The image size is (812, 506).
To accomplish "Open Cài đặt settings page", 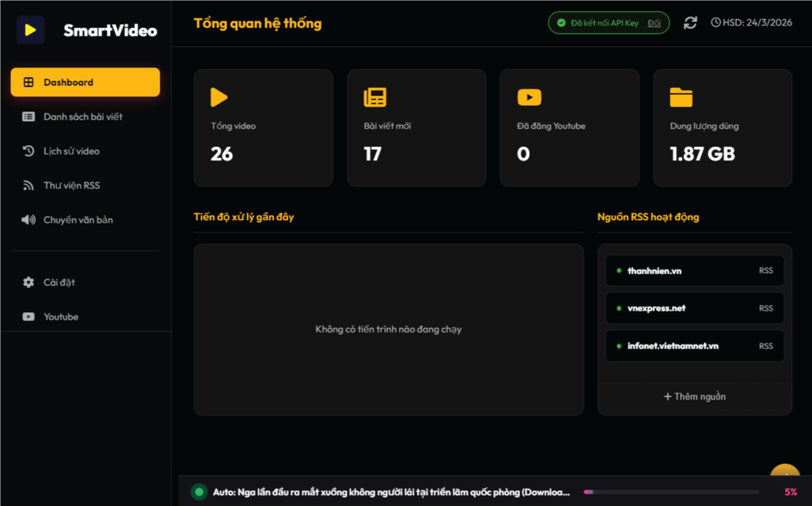I will [x=59, y=283].
